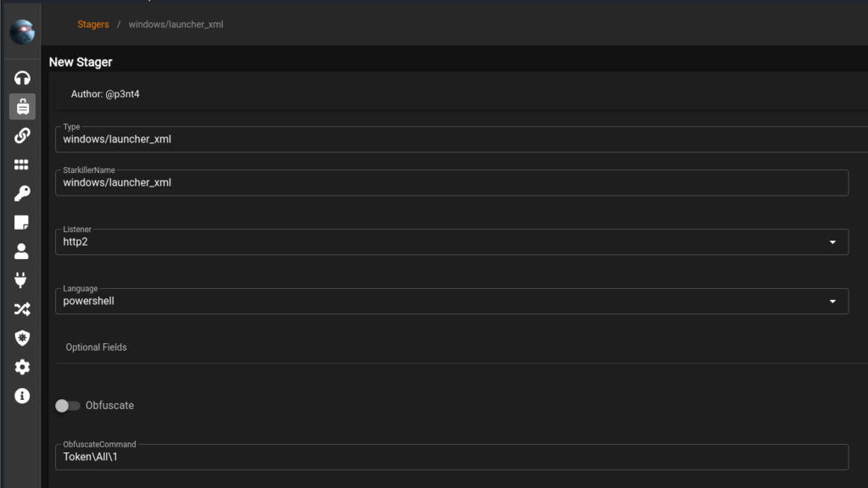Image resolution: width=868 pixels, height=488 pixels.
Task: Click the New Stager heading
Action: pyautogui.click(x=81, y=62)
